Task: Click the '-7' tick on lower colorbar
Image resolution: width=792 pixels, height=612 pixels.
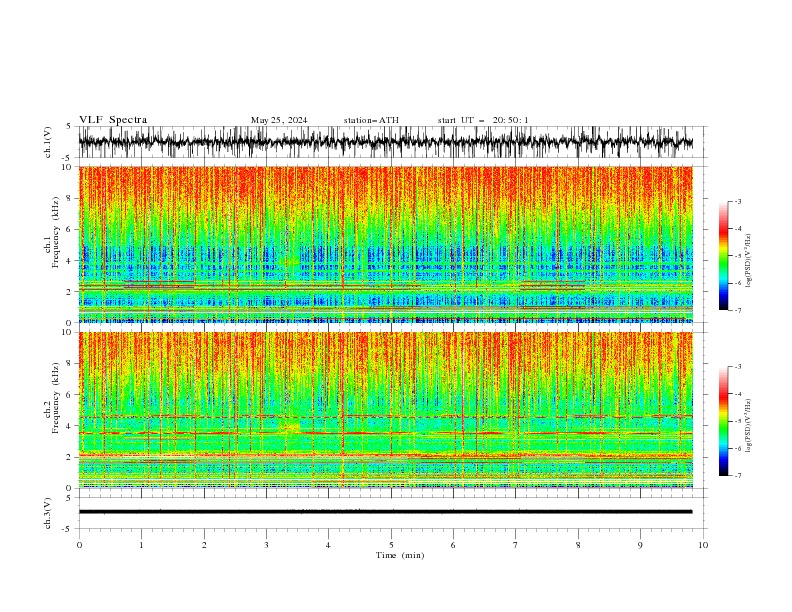Action: pyautogui.click(x=738, y=476)
